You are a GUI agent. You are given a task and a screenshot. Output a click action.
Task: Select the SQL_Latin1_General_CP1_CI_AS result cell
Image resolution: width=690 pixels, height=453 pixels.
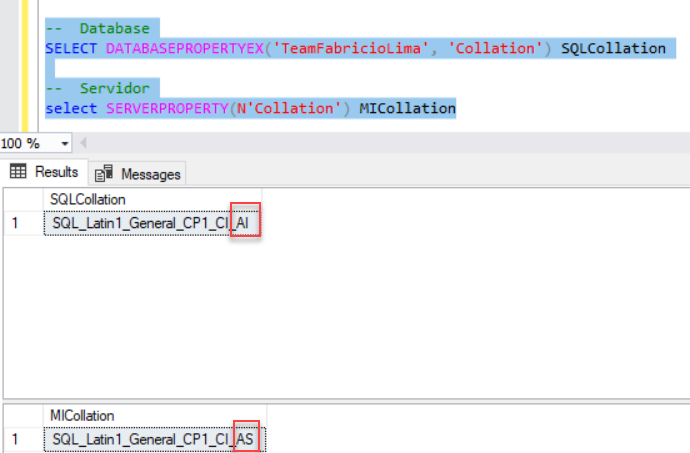150,438
